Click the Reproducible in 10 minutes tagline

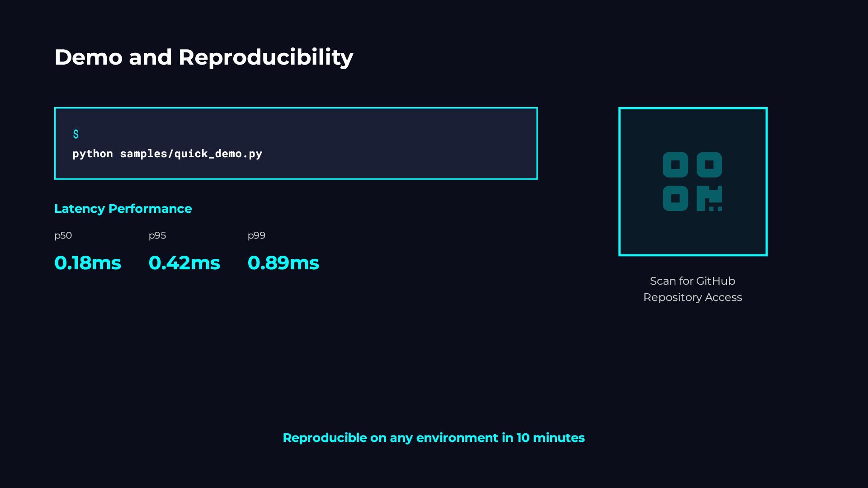(x=434, y=438)
